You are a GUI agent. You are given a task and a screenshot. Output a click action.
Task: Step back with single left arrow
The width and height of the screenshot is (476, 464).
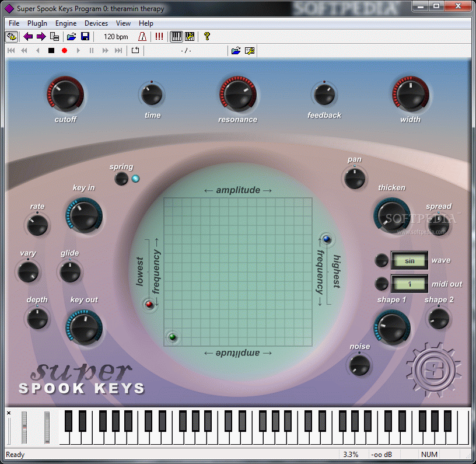[x=38, y=51]
